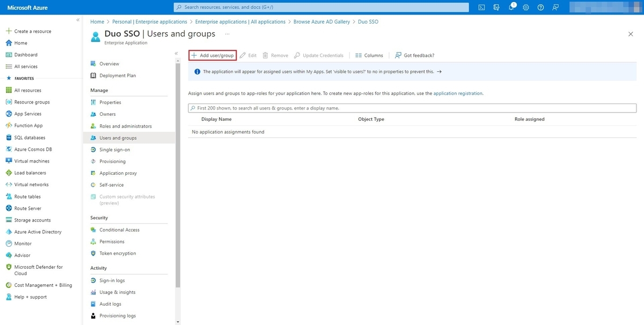Click the Home icon in left sidebar
This screenshot has height=325, width=644.
[9, 43]
